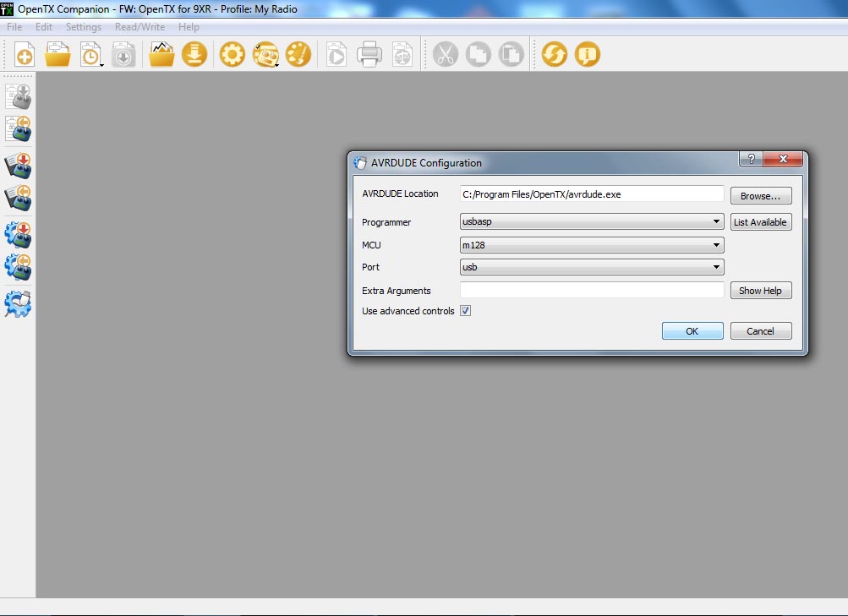
Task: Click the check for updates refresh icon
Action: tap(555, 54)
